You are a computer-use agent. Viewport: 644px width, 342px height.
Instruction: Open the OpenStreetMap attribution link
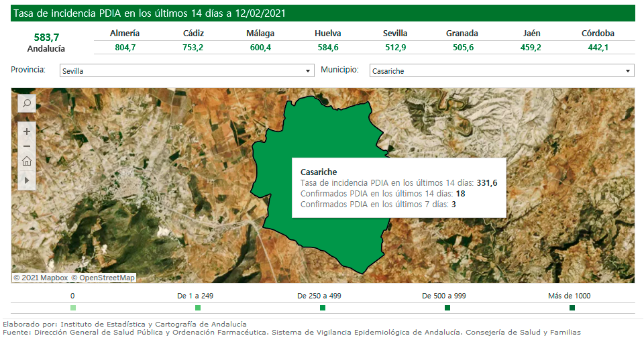103,278
